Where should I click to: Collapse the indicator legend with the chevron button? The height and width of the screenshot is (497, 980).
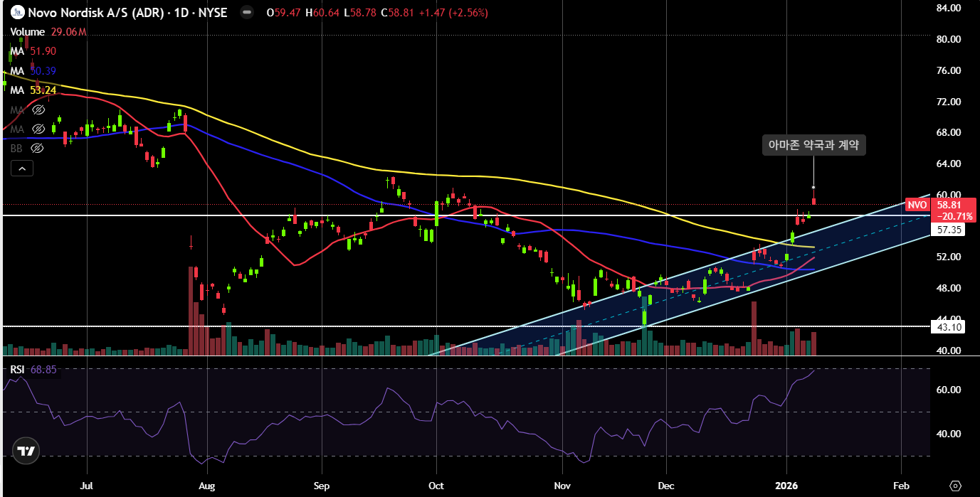coord(21,169)
